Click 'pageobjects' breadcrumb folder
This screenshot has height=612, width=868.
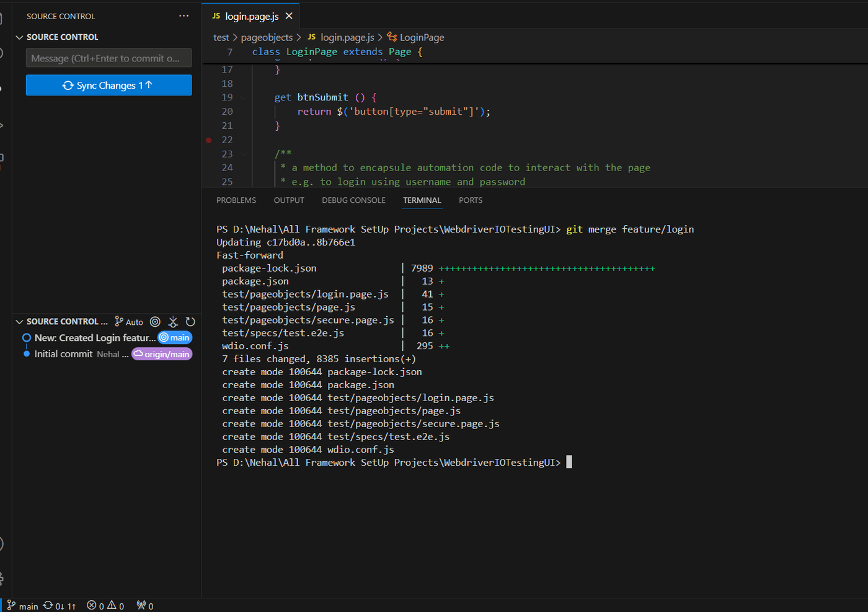pyautogui.click(x=267, y=38)
